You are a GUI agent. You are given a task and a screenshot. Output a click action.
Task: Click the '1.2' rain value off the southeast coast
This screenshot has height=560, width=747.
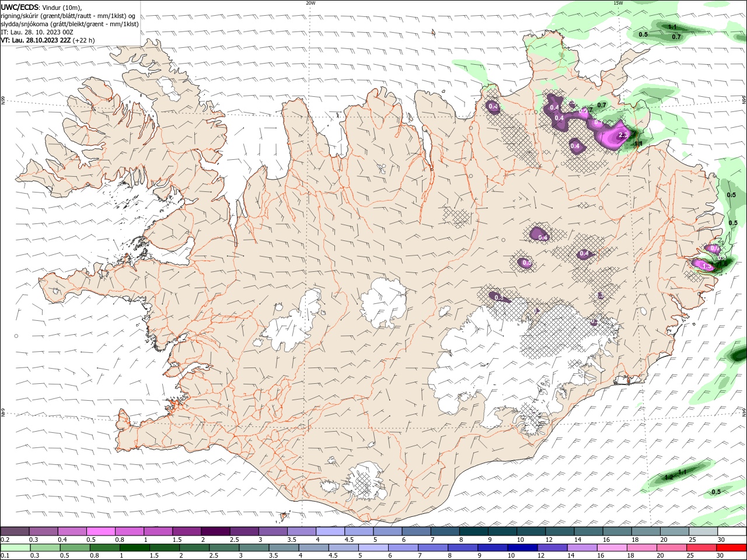669,477
